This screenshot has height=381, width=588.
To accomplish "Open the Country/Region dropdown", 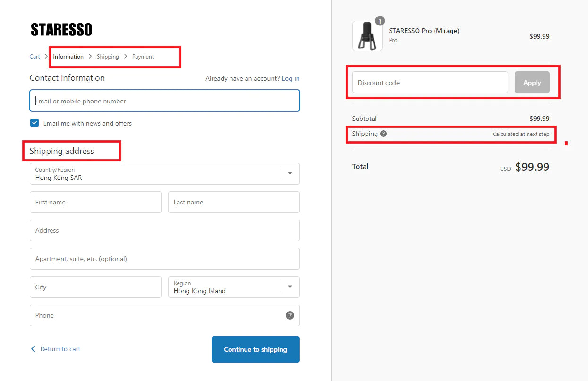I will tap(164, 174).
